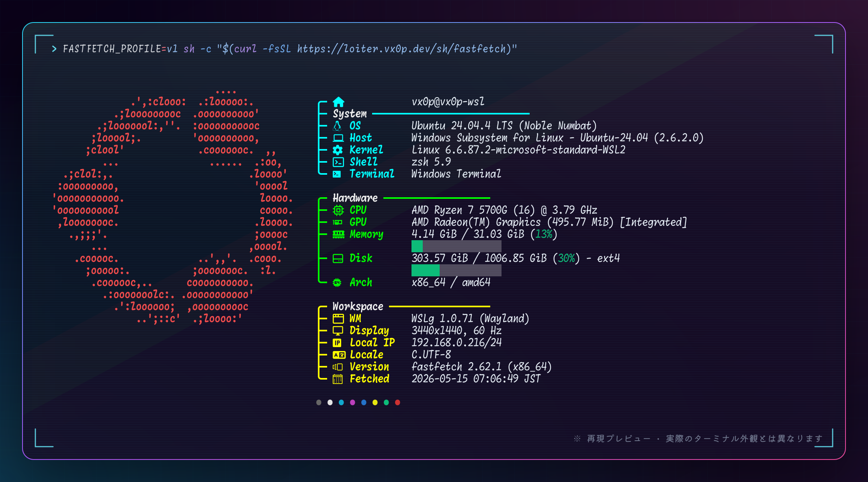
Task: Click the Local IP badge icon
Action: pyautogui.click(x=337, y=343)
